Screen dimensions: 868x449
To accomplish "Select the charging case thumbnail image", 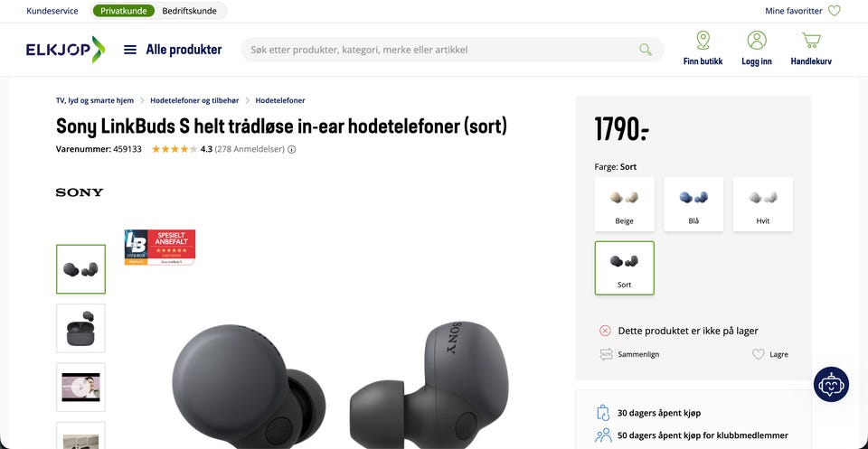I will click(x=80, y=329).
